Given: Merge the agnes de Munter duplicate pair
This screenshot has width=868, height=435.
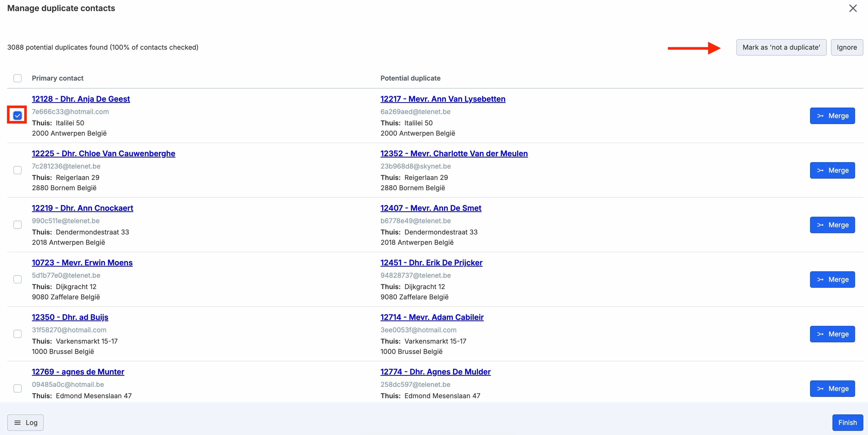Looking at the screenshot, I should [x=832, y=388].
